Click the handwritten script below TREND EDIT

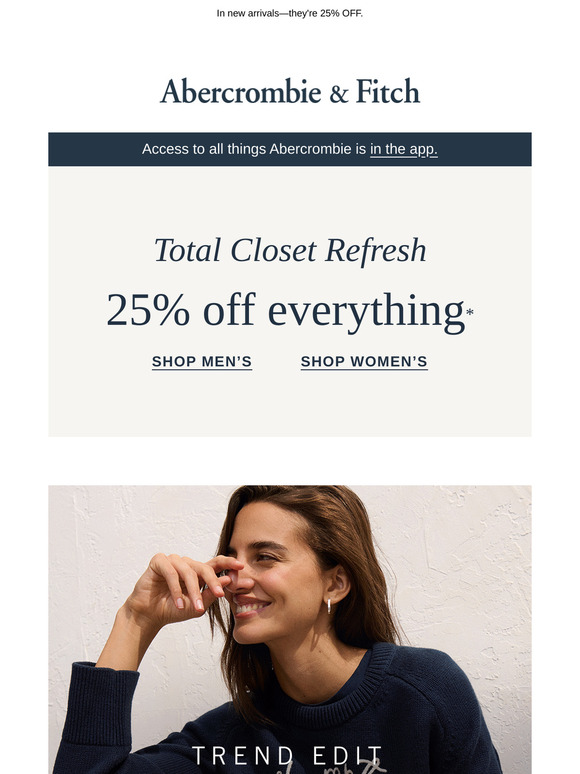331,769
